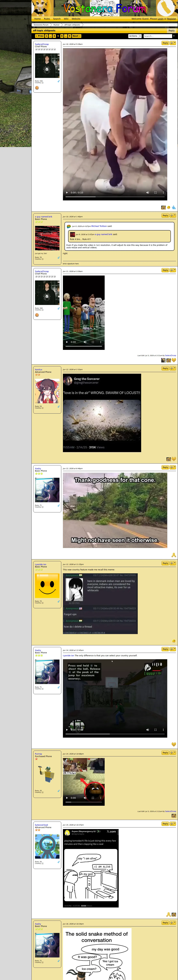Open Micheal Trollson's profile in quote
Screen dimensions: 178x980
pyautogui.click(x=99, y=226)
